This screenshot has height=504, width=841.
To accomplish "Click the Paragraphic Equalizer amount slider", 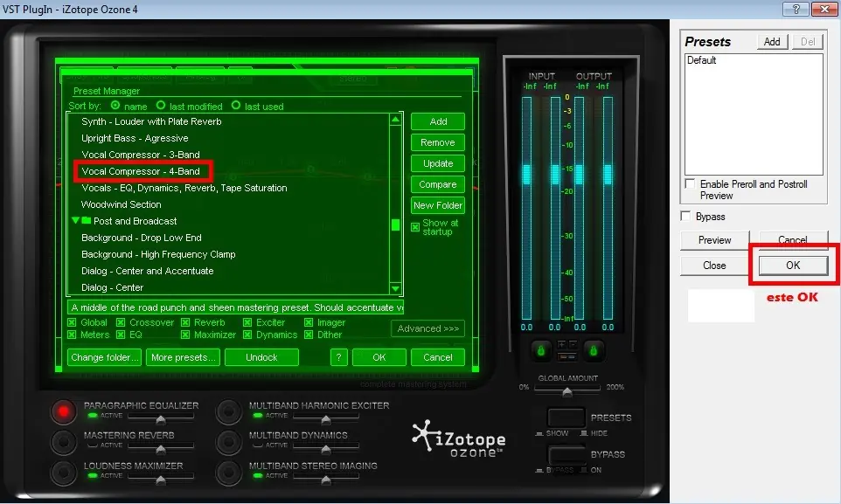I will tap(161, 418).
